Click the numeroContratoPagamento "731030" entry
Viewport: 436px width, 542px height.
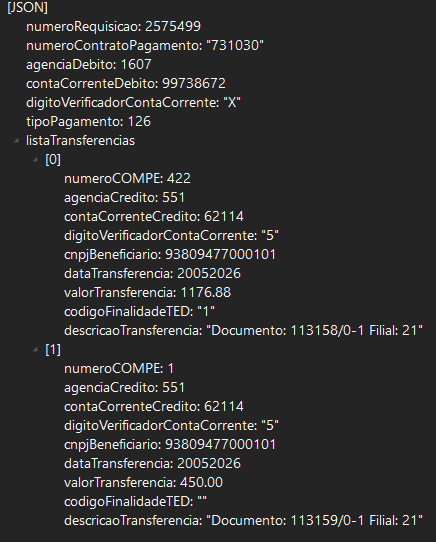(x=145, y=46)
